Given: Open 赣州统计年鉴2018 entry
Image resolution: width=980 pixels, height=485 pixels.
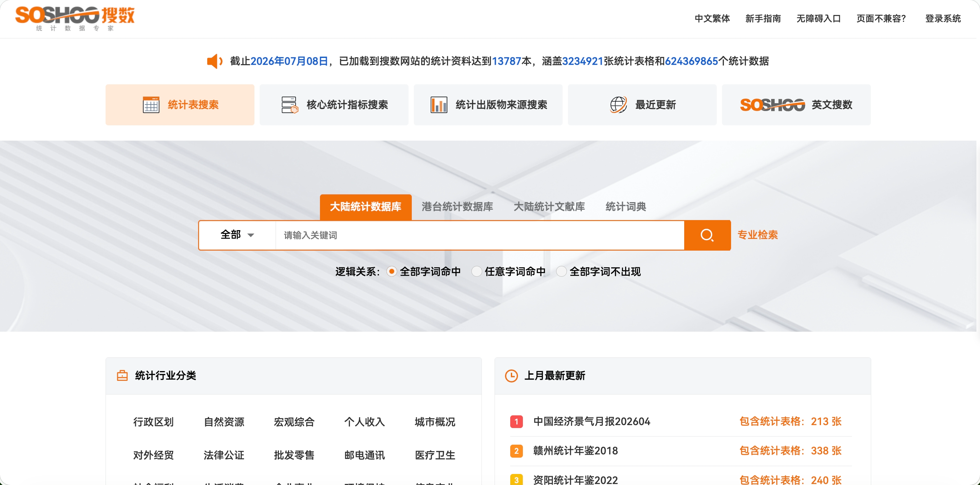Looking at the screenshot, I should tap(575, 451).
